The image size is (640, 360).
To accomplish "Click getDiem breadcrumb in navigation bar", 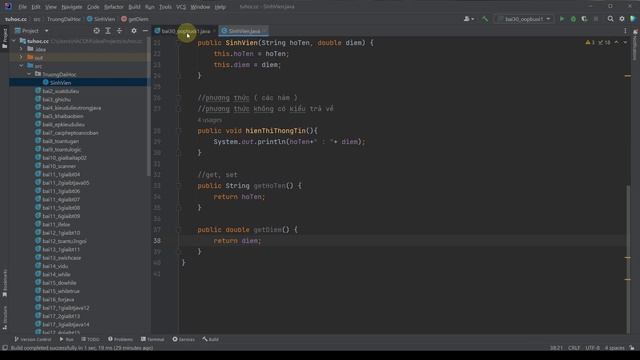I will [135, 19].
